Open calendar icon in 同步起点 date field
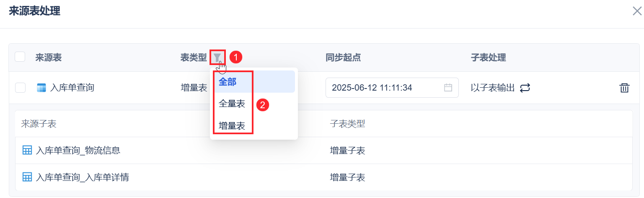The image size is (644, 198). (448, 88)
